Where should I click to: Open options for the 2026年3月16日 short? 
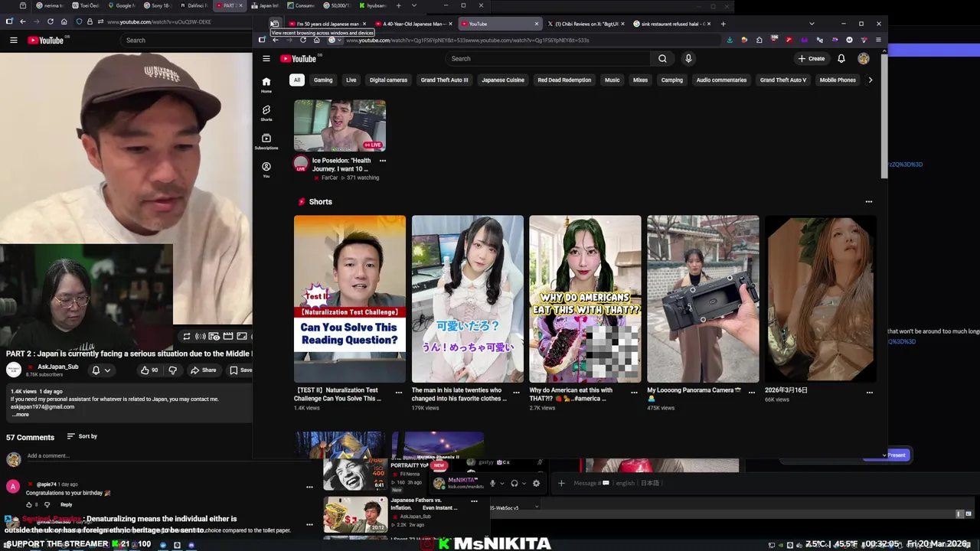tap(870, 393)
